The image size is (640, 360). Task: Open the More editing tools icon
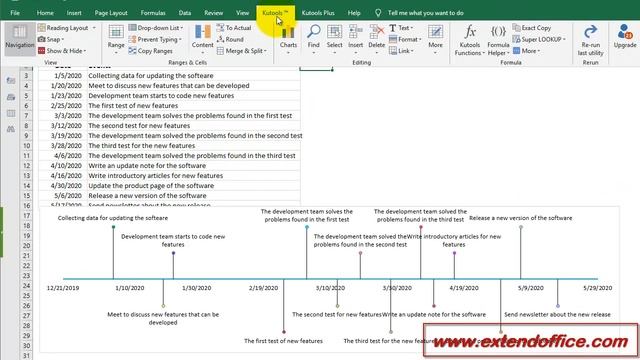(435, 32)
